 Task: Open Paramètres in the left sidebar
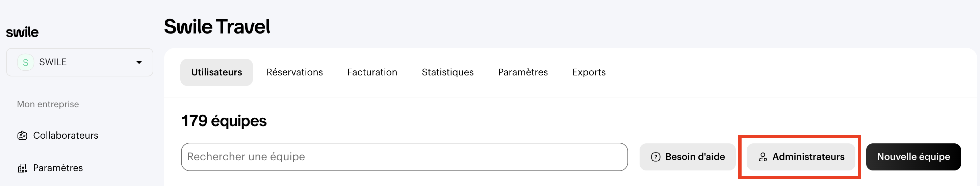58,168
